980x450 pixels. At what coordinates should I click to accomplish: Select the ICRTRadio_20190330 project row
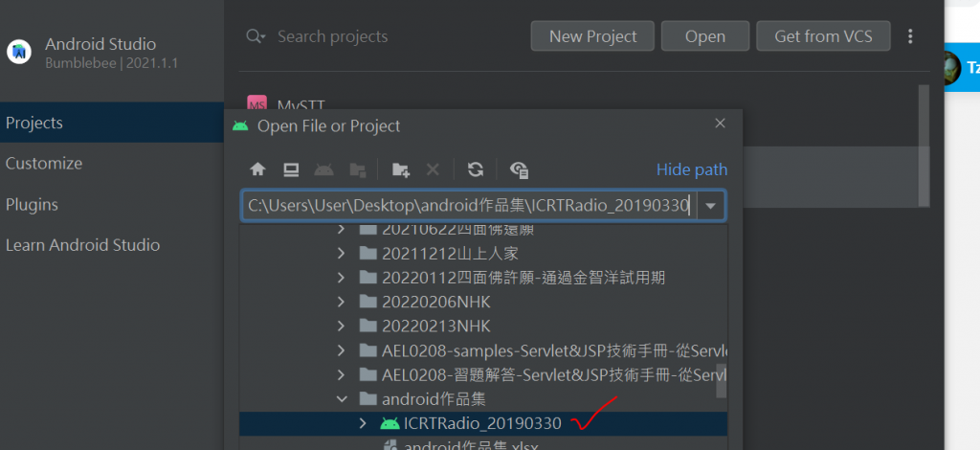(483, 424)
